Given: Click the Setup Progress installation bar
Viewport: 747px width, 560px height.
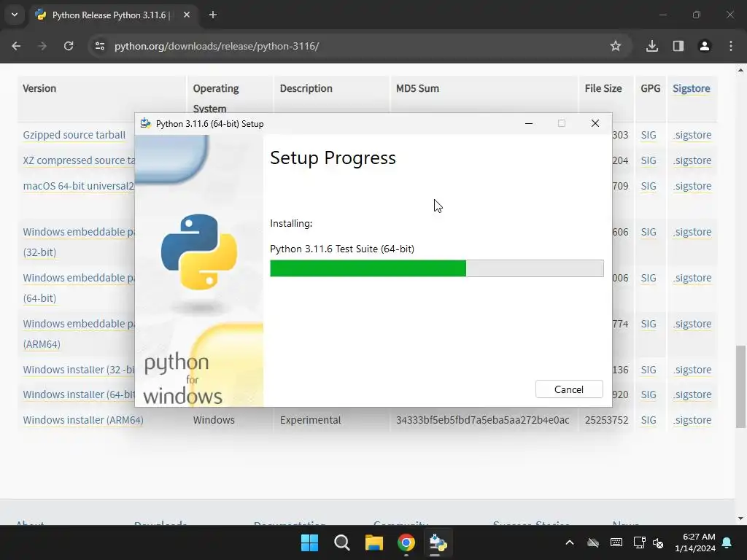Looking at the screenshot, I should pyautogui.click(x=436, y=268).
